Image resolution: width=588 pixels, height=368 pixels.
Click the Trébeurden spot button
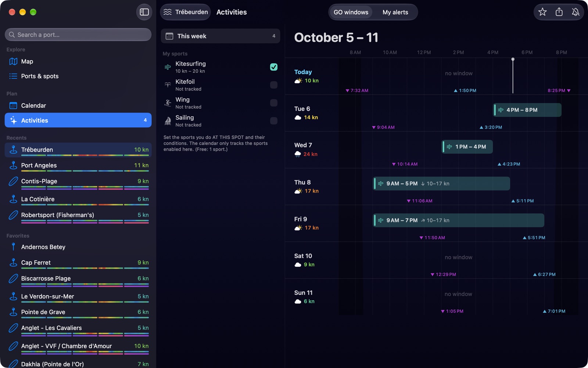186,12
